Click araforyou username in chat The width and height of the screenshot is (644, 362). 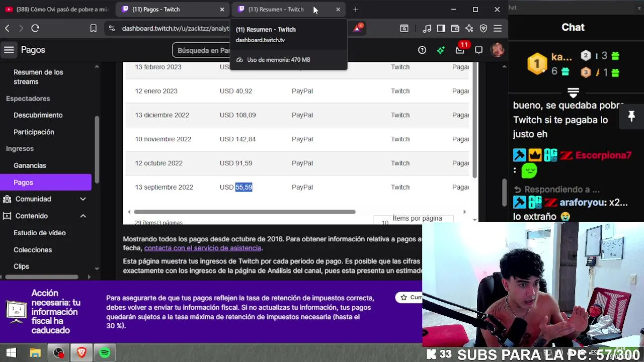(583, 203)
